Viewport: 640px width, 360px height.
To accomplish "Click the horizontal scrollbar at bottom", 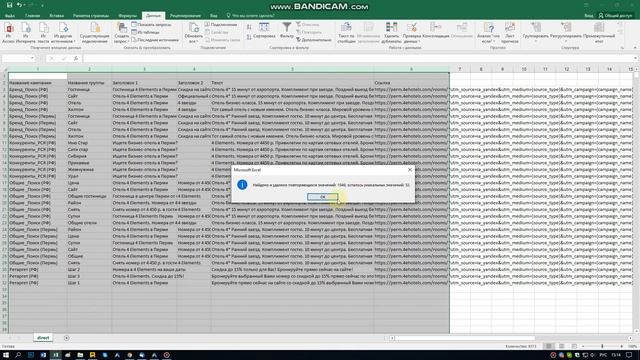I will pyautogui.click(x=464, y=338).
